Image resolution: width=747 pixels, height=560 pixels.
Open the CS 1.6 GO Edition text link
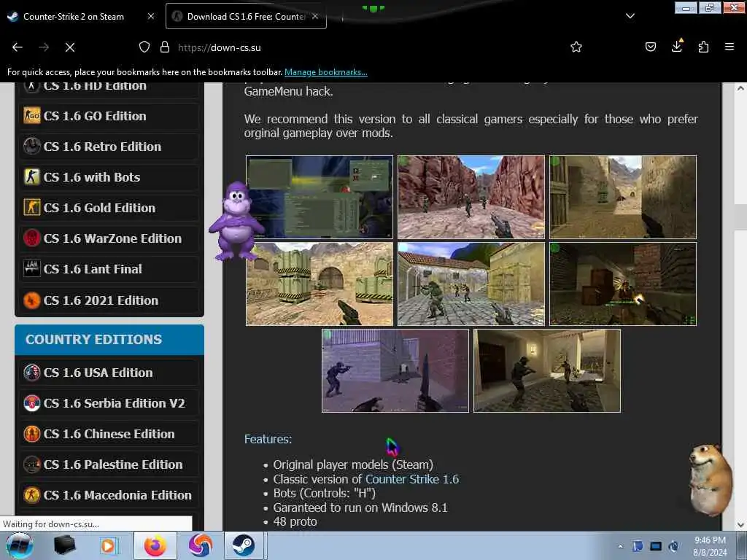point(95,116)
